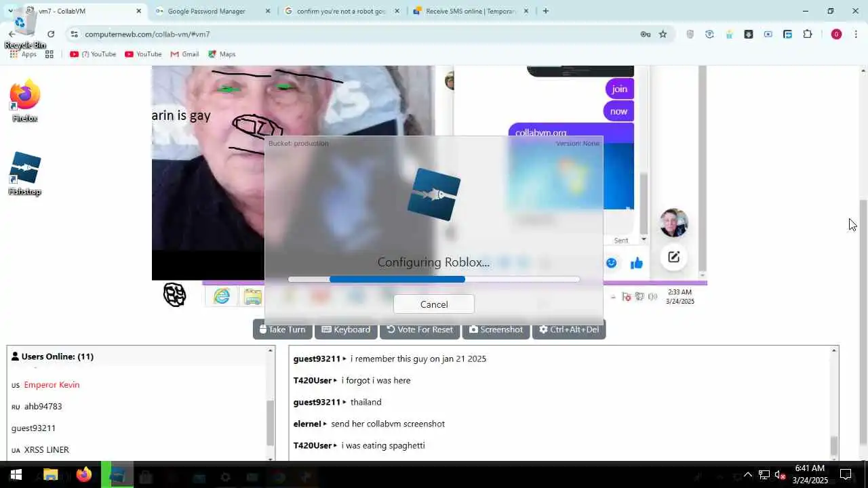The height and width of the screenshot is (488, 868).
Task: Select user ahb94783 in users list
Action: [43, 407]
